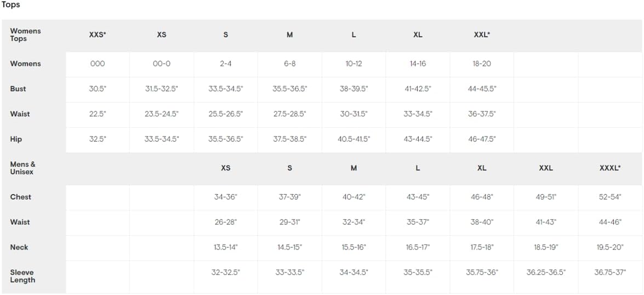Select the 36.25-36.5" sleeve length cell

pyautogui.click(x=546, y=272)
